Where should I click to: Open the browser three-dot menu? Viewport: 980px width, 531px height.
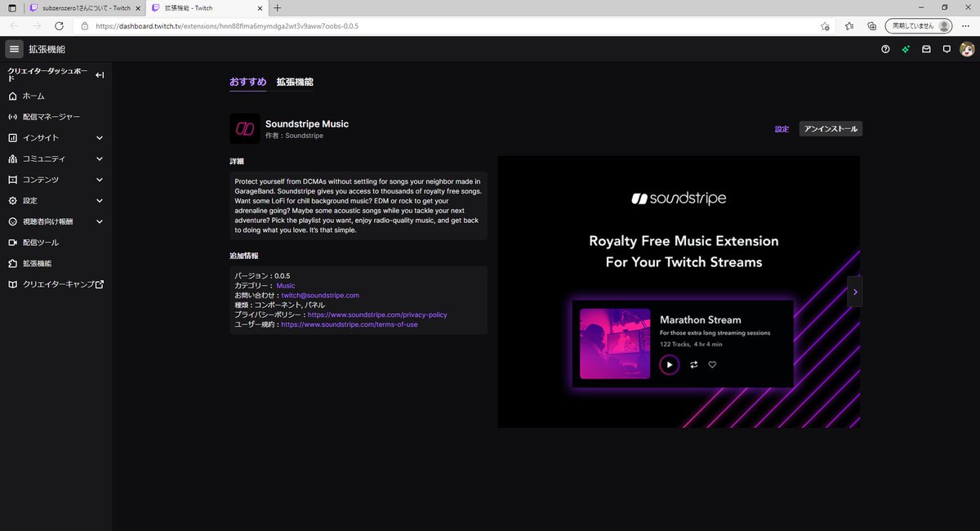[967, 25]
